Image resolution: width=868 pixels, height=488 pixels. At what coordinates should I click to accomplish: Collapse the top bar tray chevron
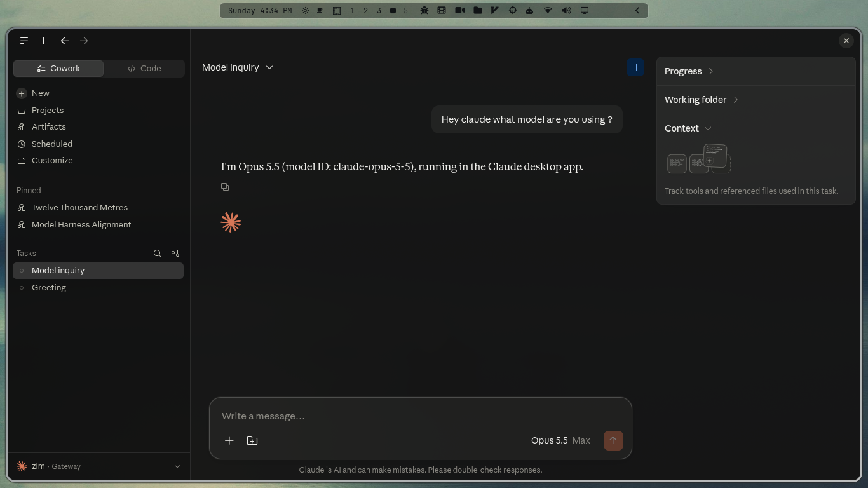[637, 11]
